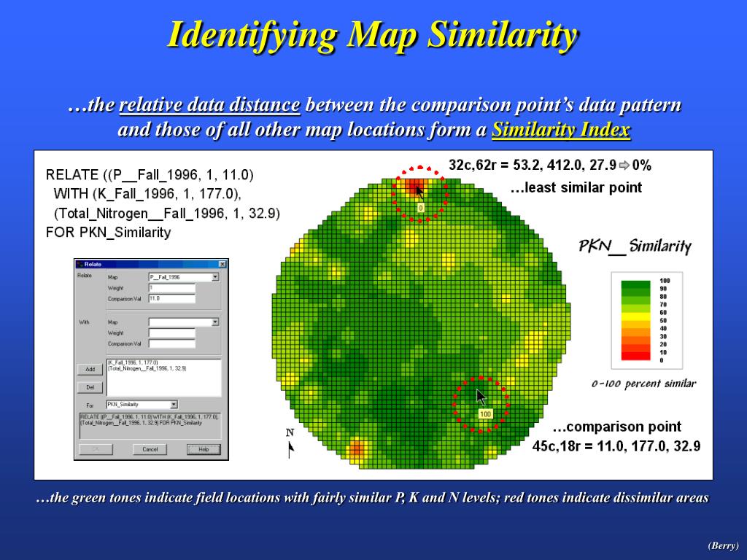Expand the empty With Map dropdown
747x560 pixels.
click(x=215, y=322)
